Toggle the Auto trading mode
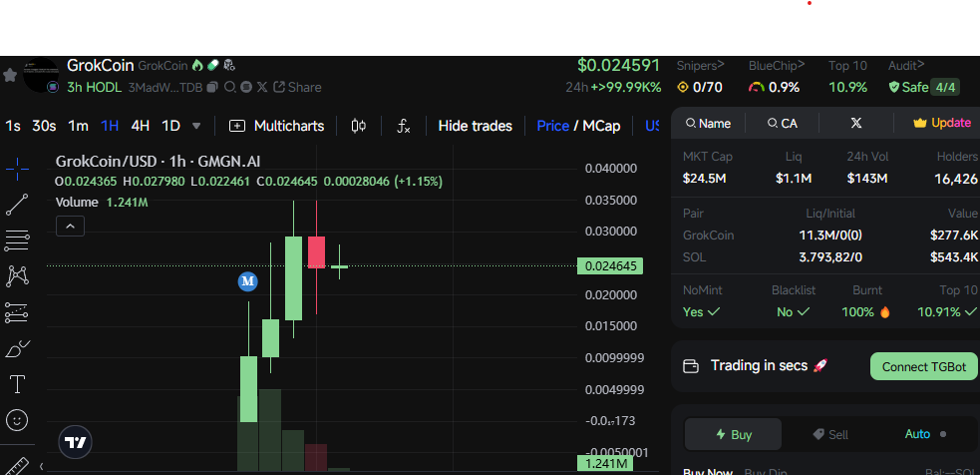 tap(917, 434)
